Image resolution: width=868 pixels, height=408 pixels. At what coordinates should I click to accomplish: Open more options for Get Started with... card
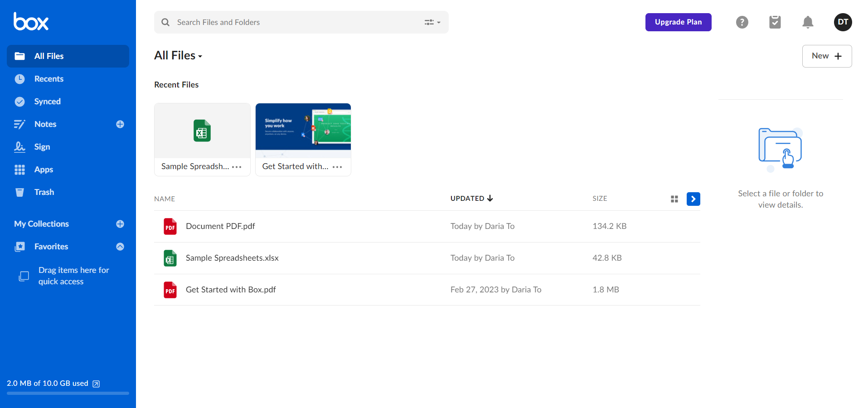click(337, 167)
